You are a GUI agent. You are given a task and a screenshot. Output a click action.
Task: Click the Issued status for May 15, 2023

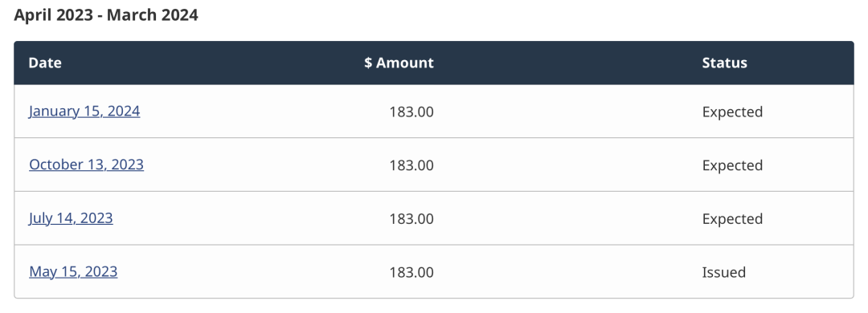(x=724, y=273)
